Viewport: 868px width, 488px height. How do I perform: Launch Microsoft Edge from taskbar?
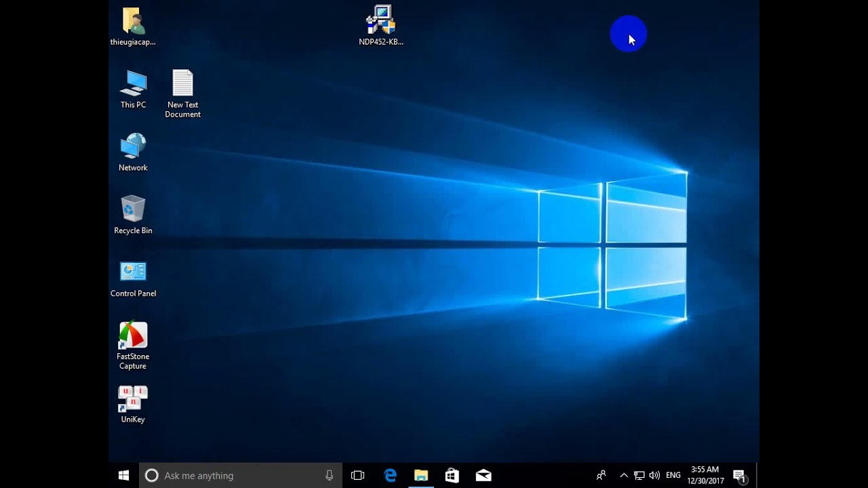[x=390, y=476]
